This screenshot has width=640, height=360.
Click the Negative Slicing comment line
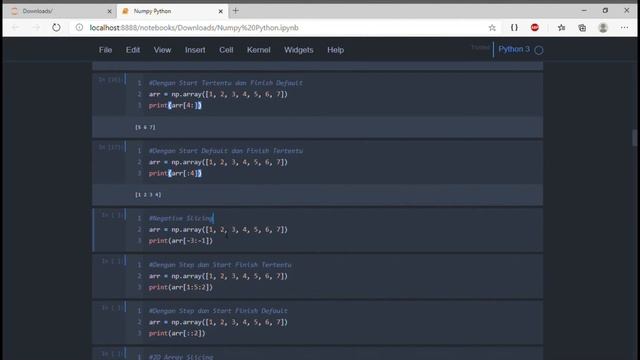coord(181,218)
